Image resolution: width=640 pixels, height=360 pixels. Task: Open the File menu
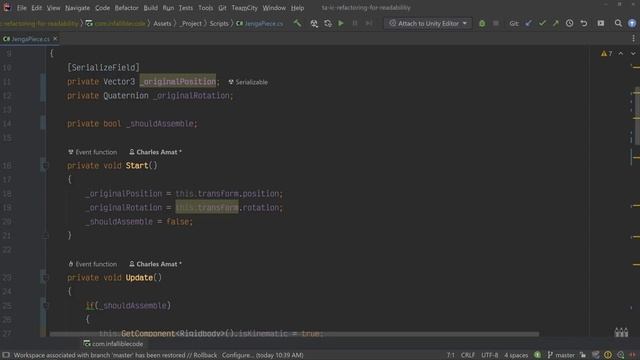click(x=22, y=8)
